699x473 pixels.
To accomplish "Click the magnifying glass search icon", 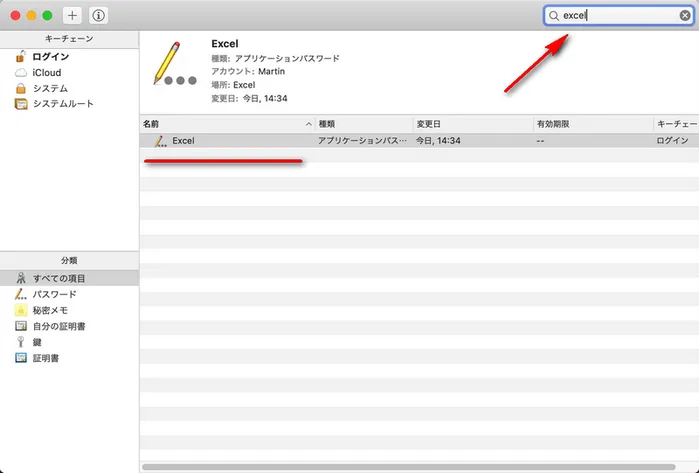I will 553,16.
